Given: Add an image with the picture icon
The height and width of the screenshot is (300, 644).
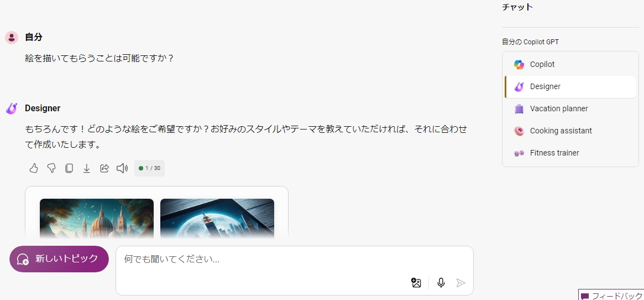Looking at the screenshot, I should click(x=416, y=283).
